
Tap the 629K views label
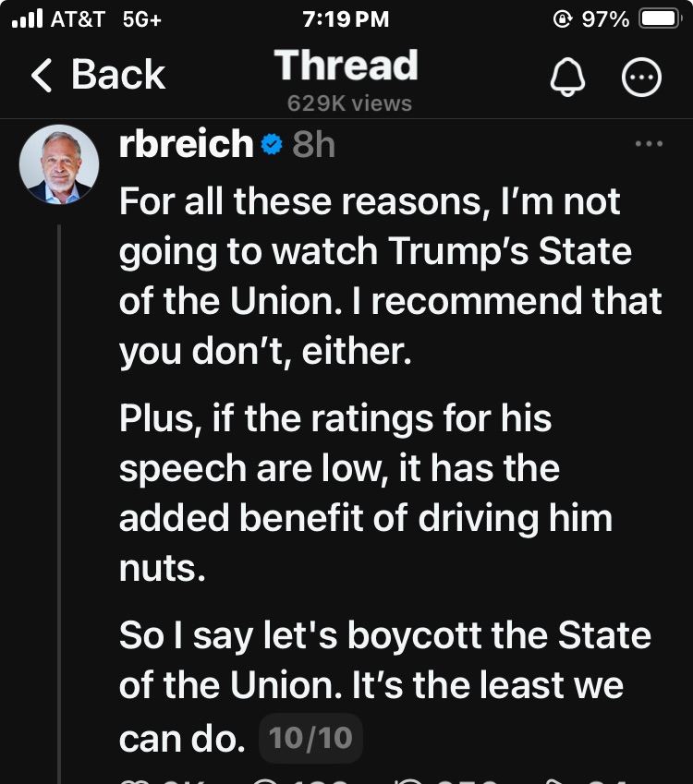[x=348, y=103]
